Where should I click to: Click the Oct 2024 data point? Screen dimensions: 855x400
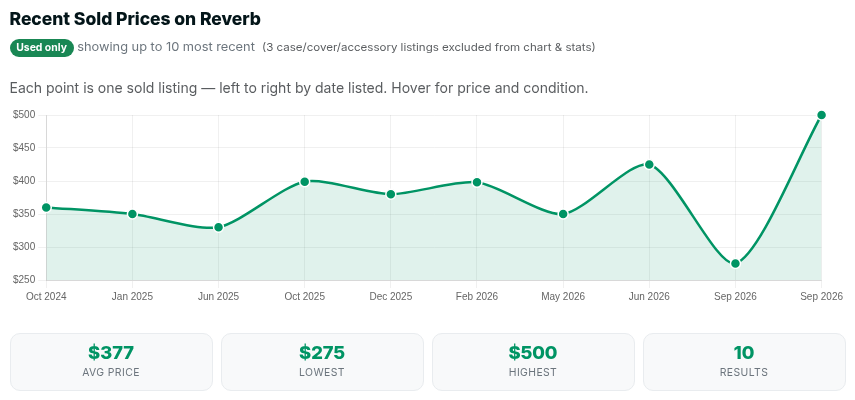click(x=46, y=208)
